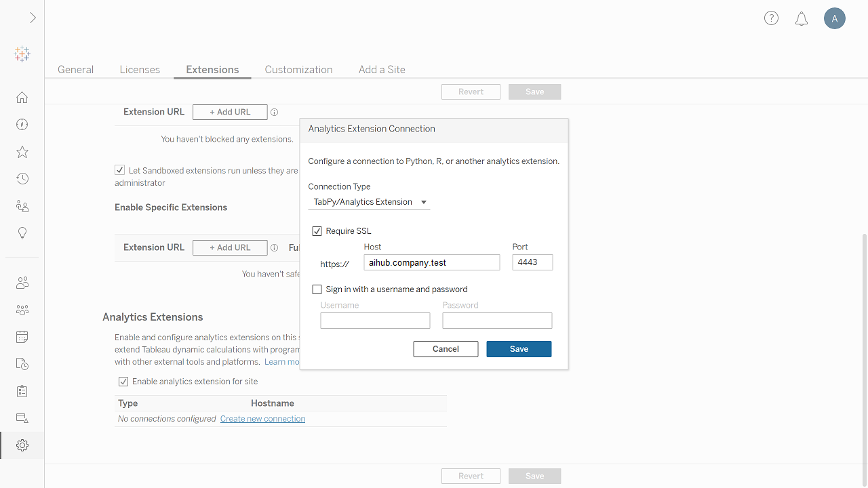Open Explore via compass icon
The height and width of the screenshot is (488, 868).
click(22, 125)
